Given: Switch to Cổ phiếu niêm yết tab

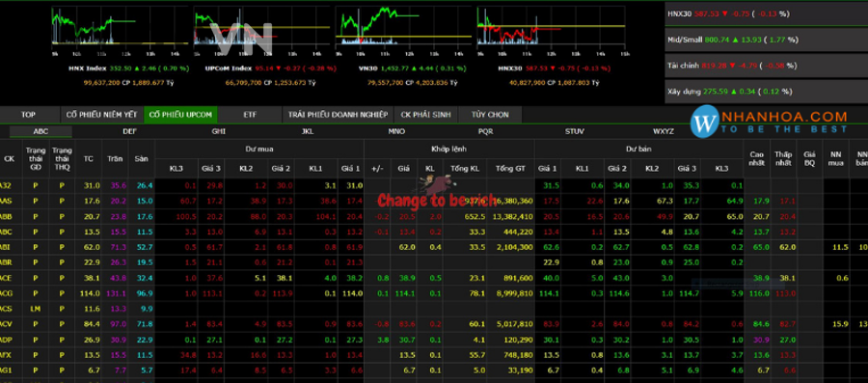Looking at the screenshot, I should tap(101, 115).
